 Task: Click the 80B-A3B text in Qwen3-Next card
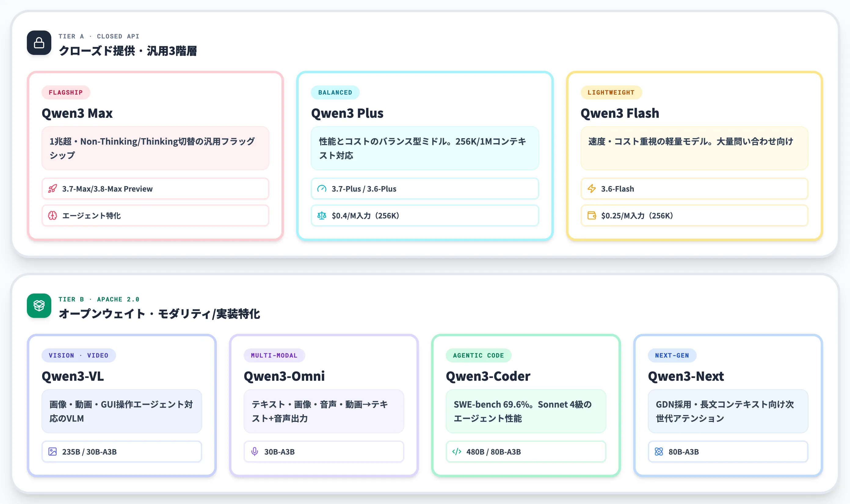click(x=684, y=452)
